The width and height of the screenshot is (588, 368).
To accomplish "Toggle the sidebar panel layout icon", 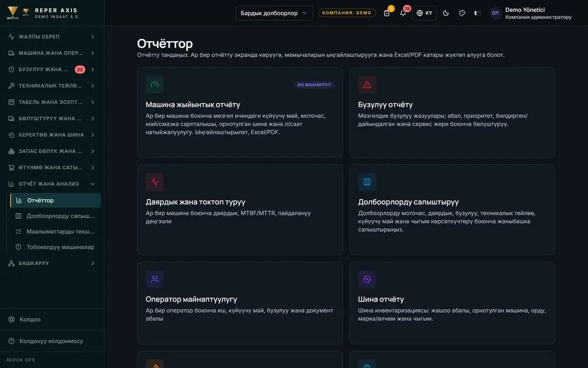I will point(478,13).
